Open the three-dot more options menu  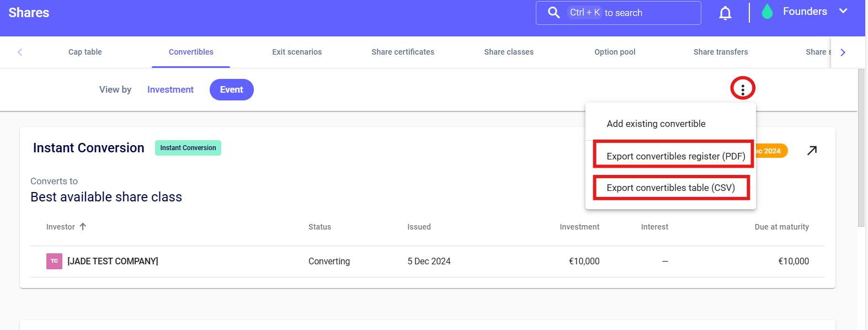coord(742,89)
